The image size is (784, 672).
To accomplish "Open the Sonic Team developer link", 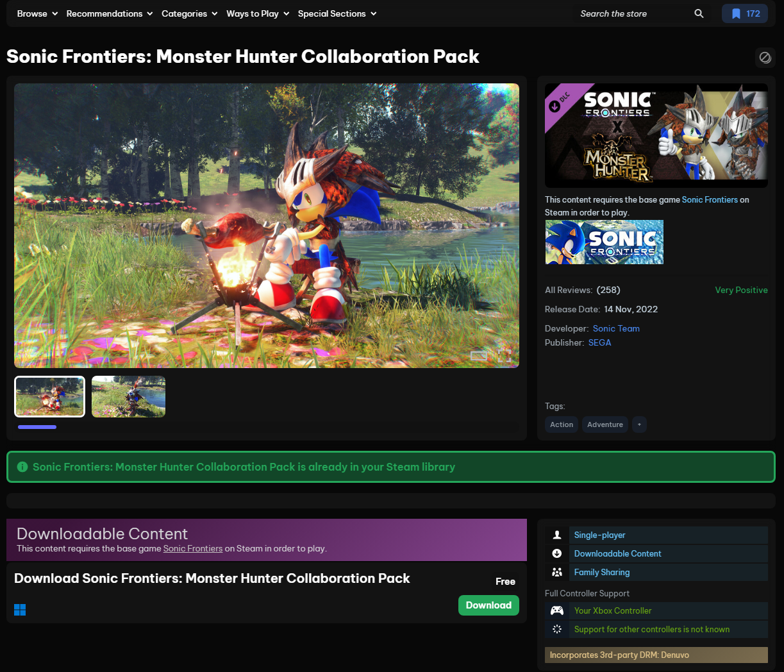I will click(x=616, y=328).
